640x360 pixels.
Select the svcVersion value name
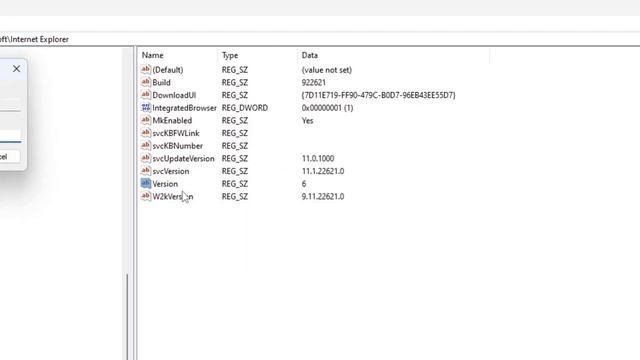(x=171, y=171)
